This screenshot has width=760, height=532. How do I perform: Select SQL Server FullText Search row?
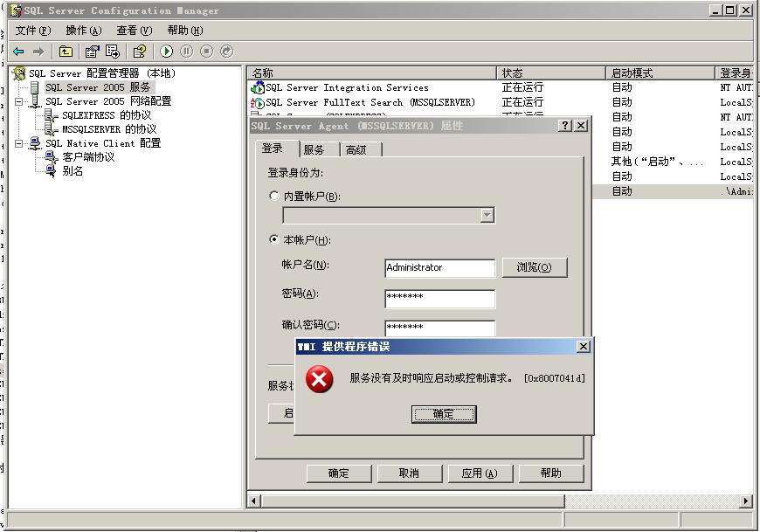501,102
